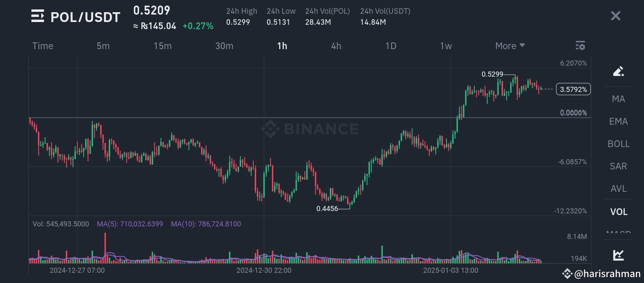Viewport: 644px width, 283px height.
Task: Select the 1D timeframe tab
Action: [x=391, y=46]
